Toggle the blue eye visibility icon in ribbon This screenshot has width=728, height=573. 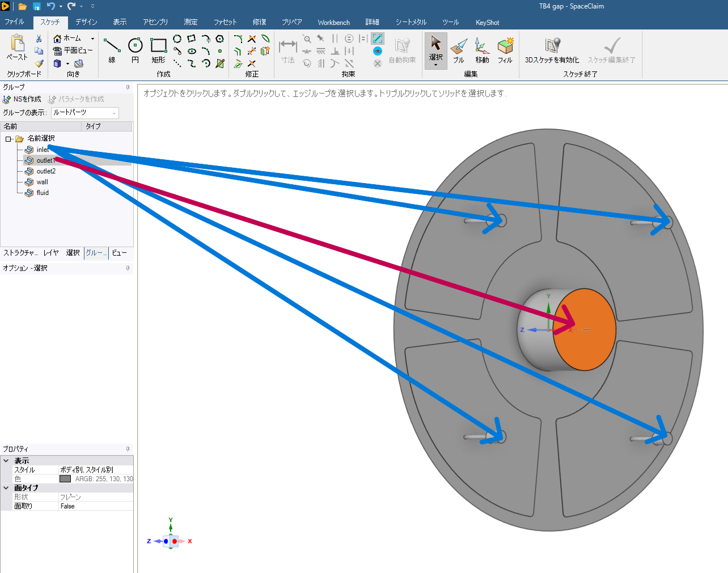click(378, 51)
